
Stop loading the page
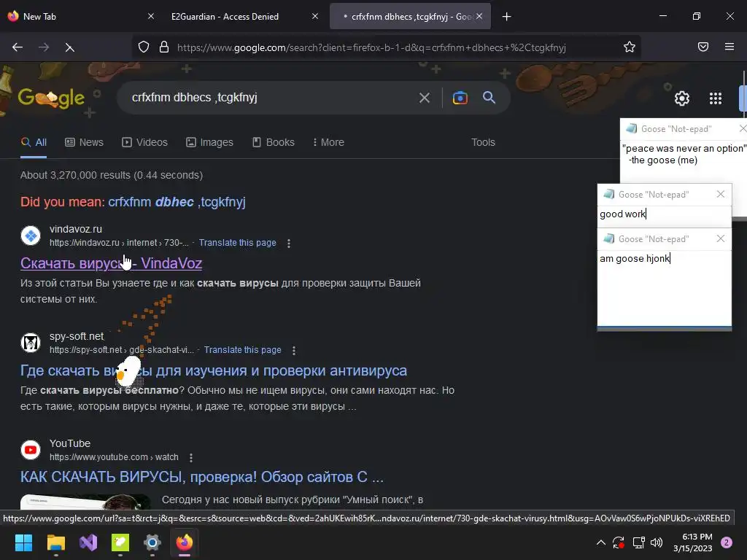tap(69, 47)
